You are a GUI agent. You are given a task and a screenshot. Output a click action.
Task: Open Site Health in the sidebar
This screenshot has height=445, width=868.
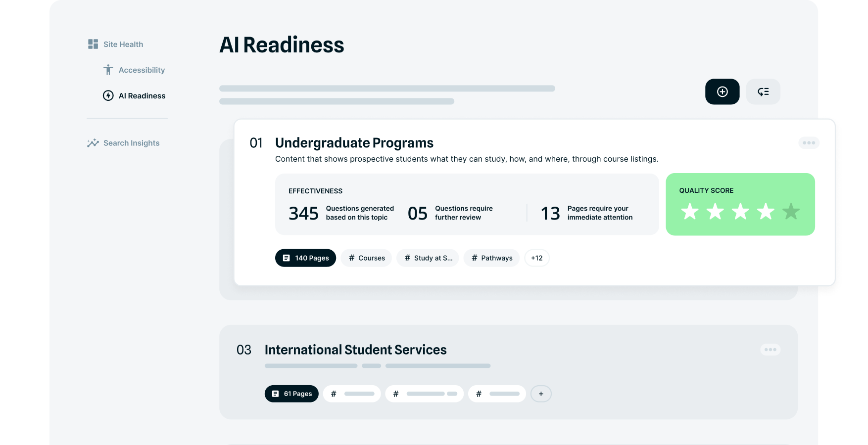115,44
